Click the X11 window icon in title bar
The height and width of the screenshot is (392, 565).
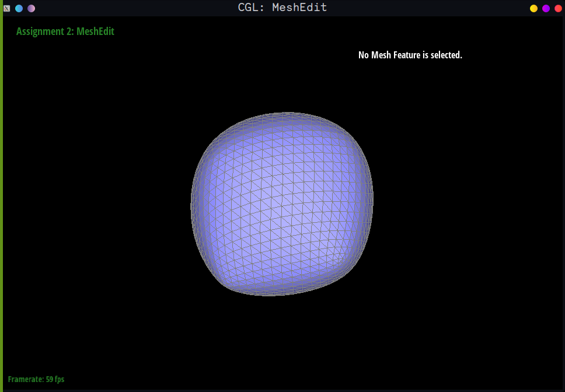click(7, 8)
